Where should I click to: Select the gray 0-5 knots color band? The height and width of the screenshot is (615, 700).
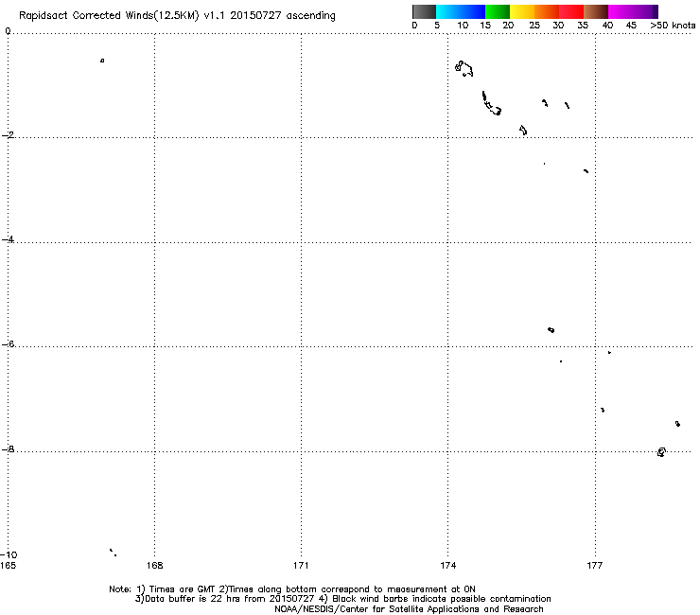(424, 11)
